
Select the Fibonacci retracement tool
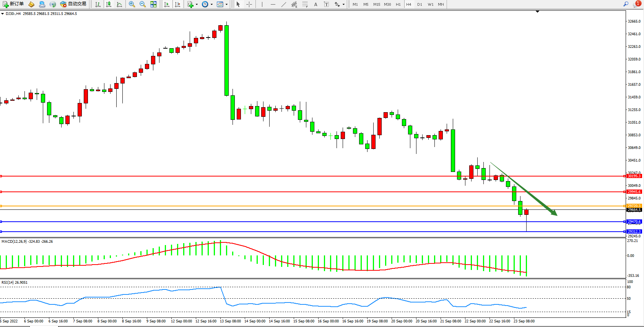point(305,4)
